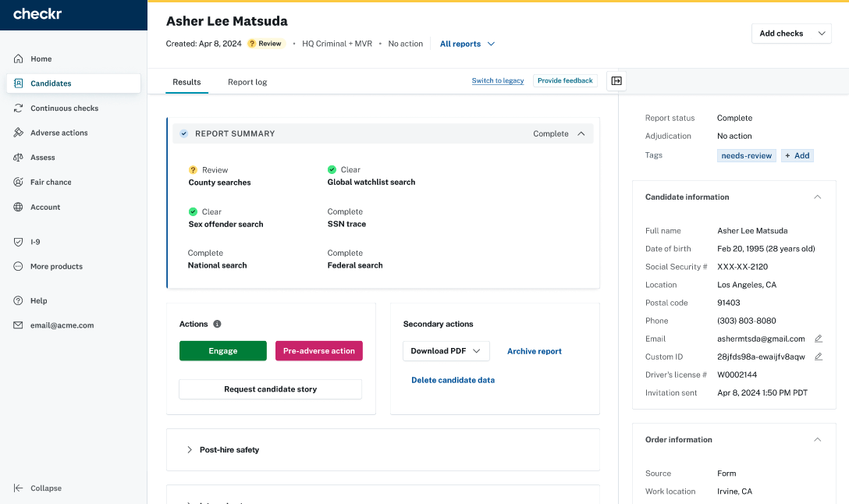Click the Actions info icon
Screen dimensions: 849x504
pos(217,324)
